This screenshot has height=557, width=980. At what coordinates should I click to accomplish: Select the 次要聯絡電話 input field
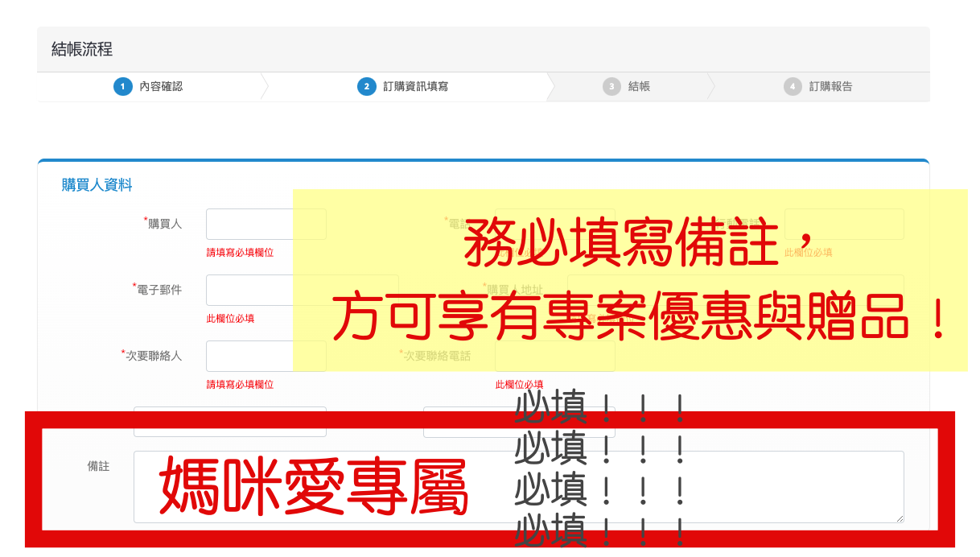click(x=555, y=357)
